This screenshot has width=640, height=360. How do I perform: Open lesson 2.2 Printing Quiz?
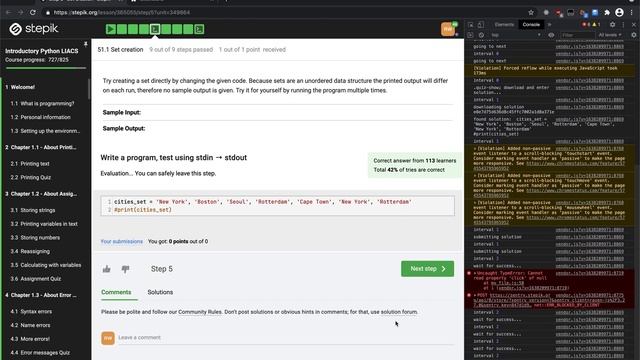pyautogui.click(x=31, y=178)
